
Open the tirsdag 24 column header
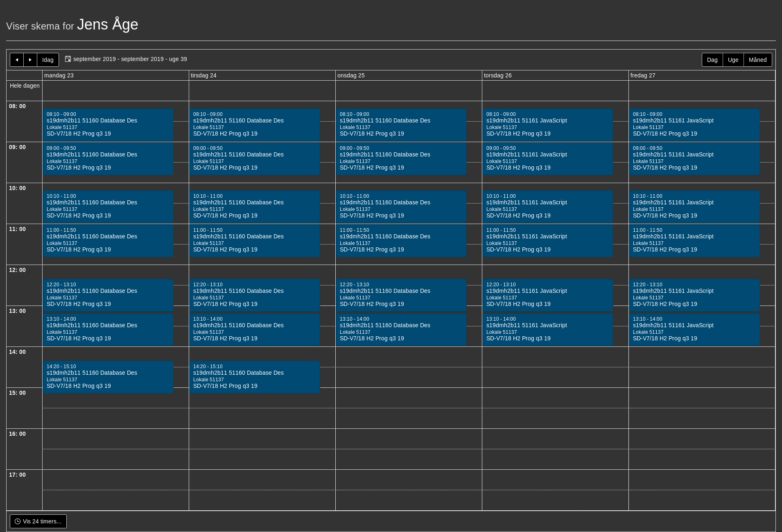click(203, 75)
